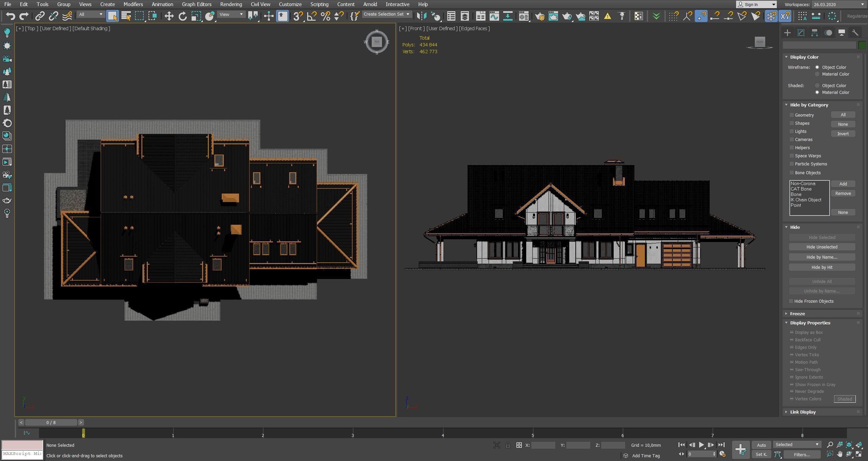Open the Hierarchy command panel tab
This screenshot has height=461, width=868.
point(814,33)
